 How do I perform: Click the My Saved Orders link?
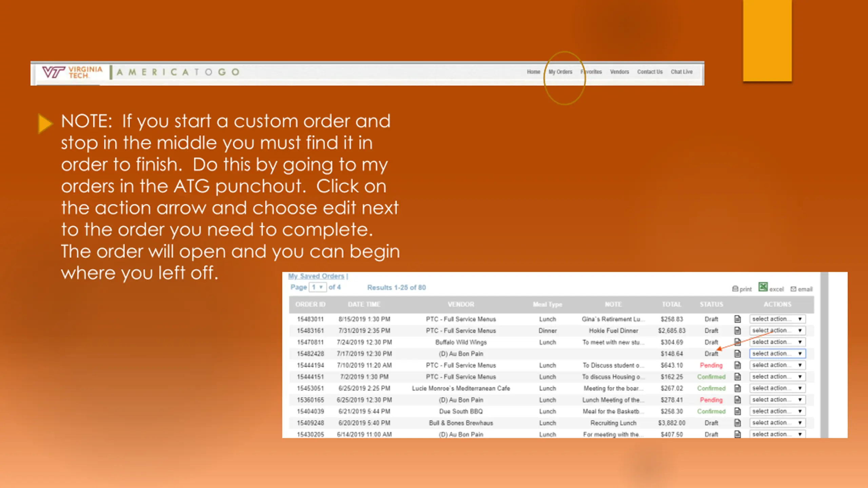tap(316, 276)
